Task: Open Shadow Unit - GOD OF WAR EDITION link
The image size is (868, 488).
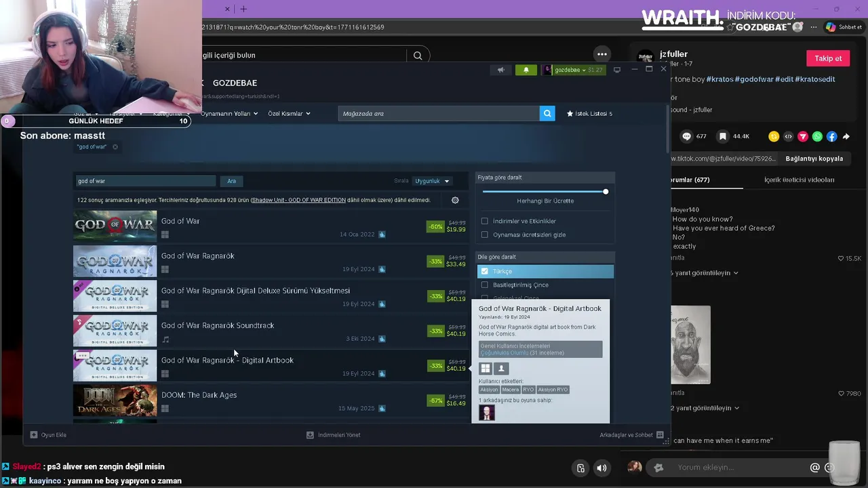Action: [x=298, y=200]
